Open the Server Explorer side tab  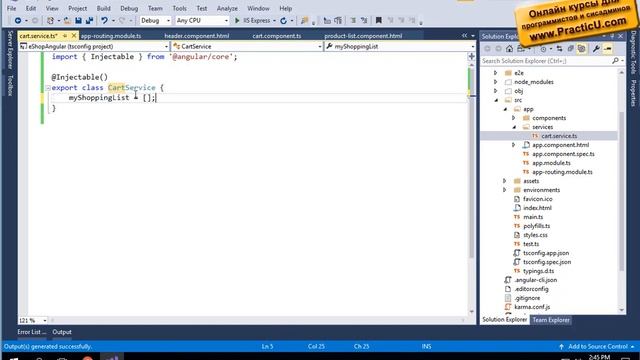tap(10, 49)
